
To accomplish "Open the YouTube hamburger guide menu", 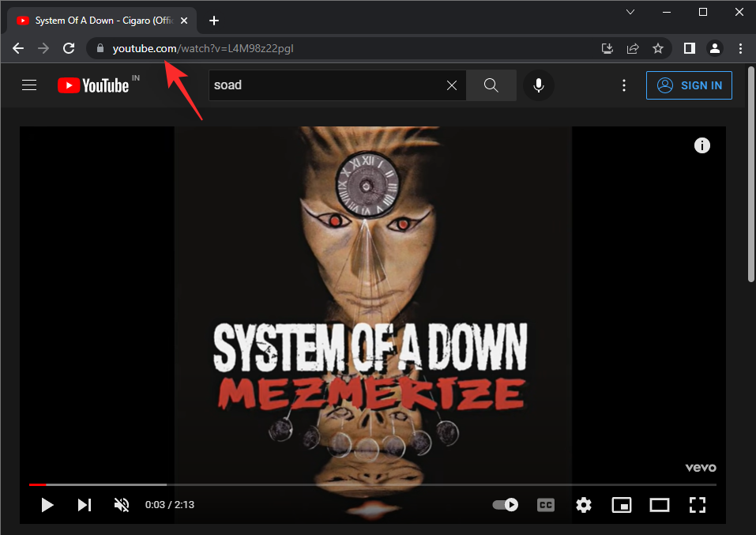I will (29, 85).
